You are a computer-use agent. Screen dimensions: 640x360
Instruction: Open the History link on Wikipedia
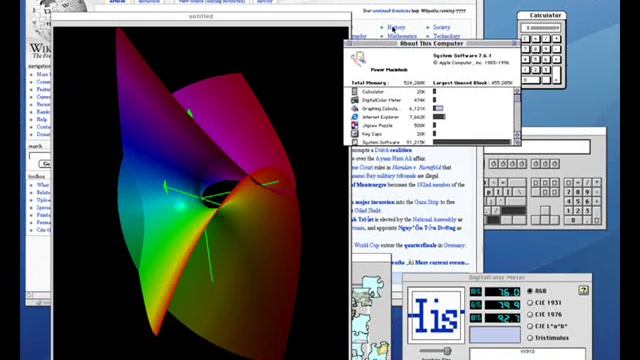coord(396,27)
